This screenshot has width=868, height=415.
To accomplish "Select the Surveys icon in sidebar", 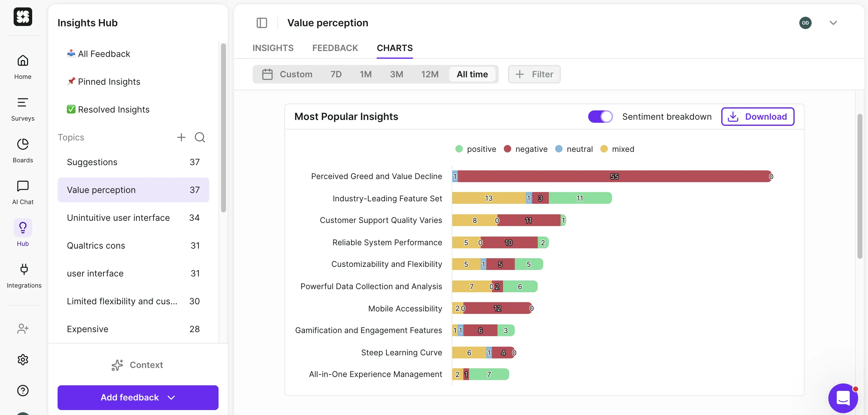I will (x=22, y=108).
